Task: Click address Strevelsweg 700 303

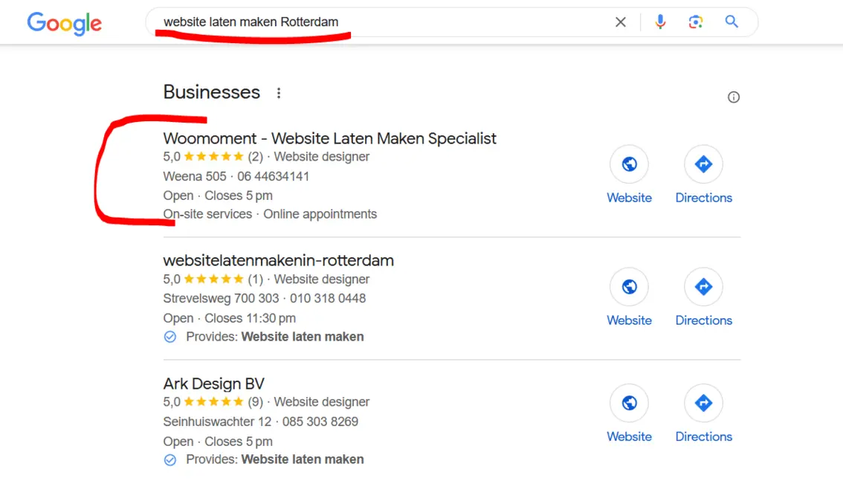Action: coord(221,299)
